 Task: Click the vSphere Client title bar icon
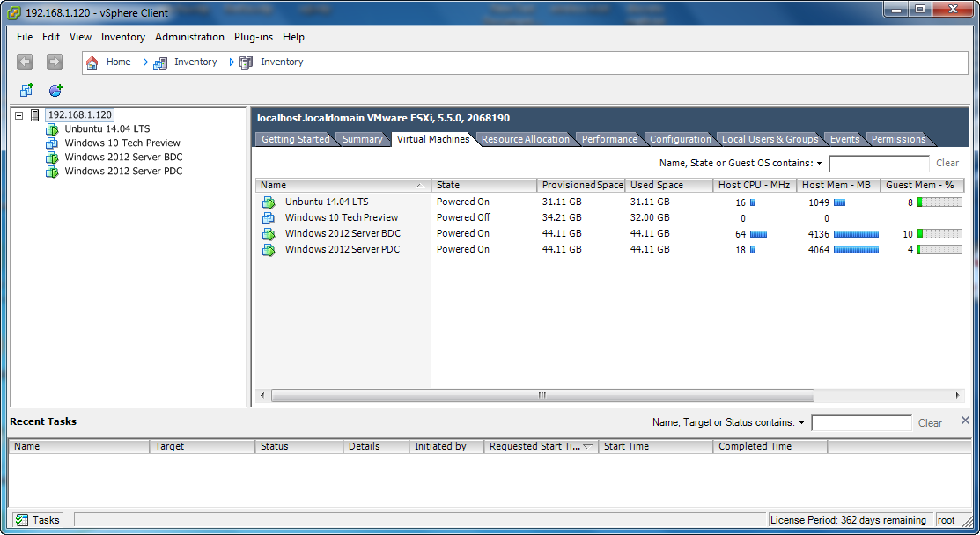14,13
